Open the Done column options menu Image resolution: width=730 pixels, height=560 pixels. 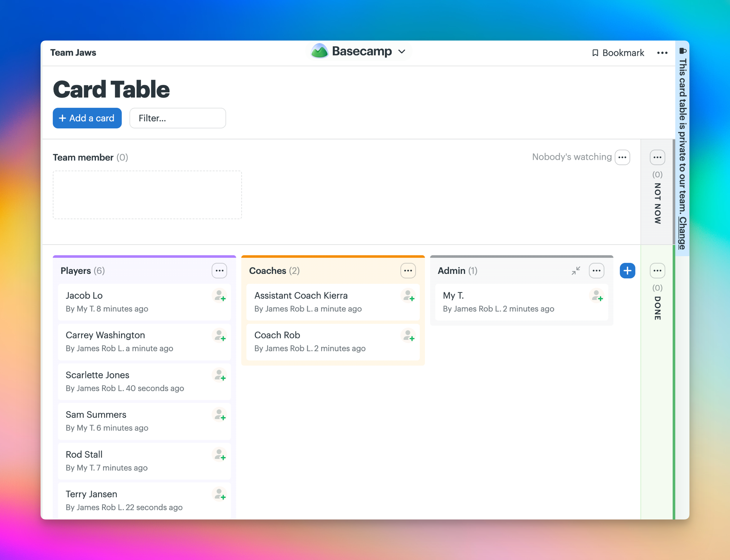(657, 271)
